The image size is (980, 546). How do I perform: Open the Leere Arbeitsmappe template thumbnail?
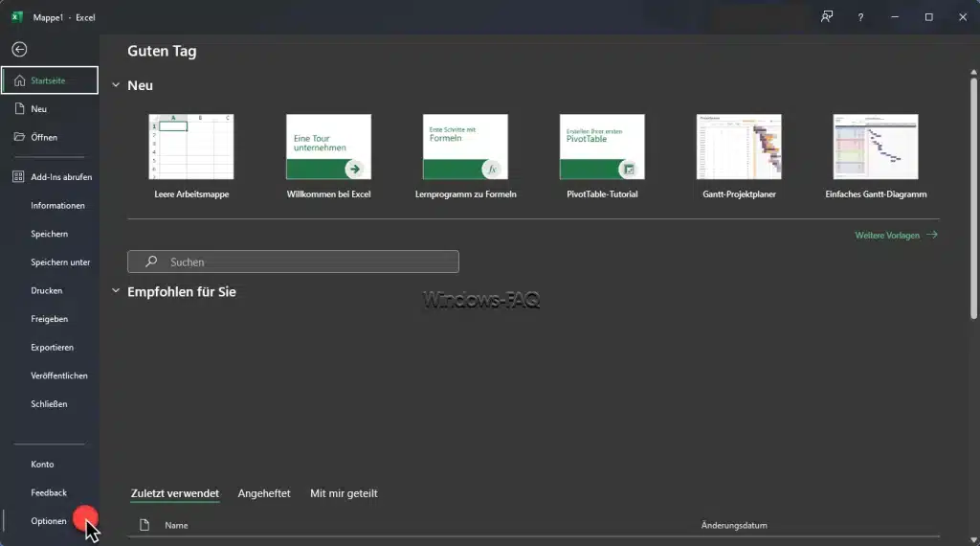click(191, 147)
